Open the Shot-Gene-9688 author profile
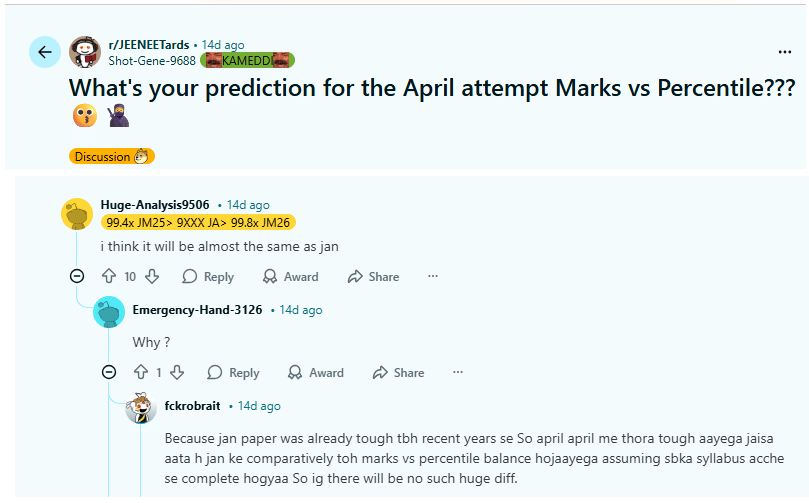 [x=152, y=60]
